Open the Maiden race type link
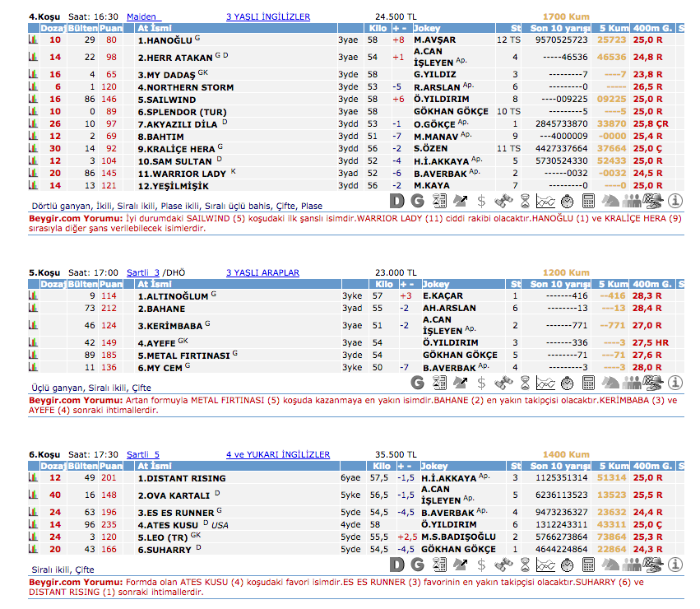The height and width of the screenshot is (609, 700). (x=143, y=16)
